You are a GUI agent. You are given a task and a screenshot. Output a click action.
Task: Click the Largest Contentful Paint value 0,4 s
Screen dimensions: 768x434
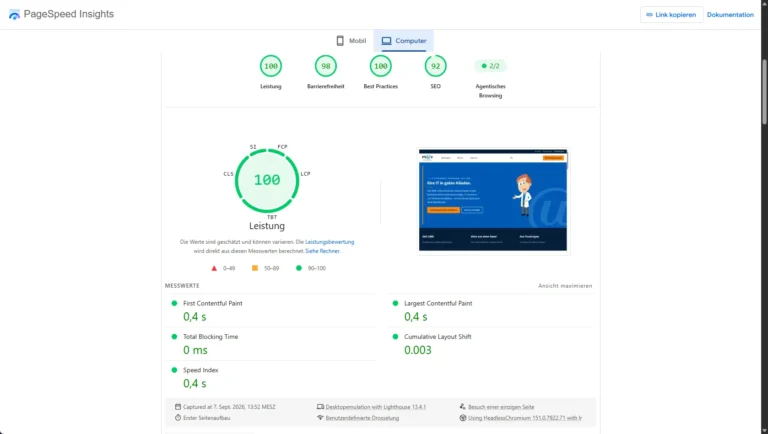415,317
